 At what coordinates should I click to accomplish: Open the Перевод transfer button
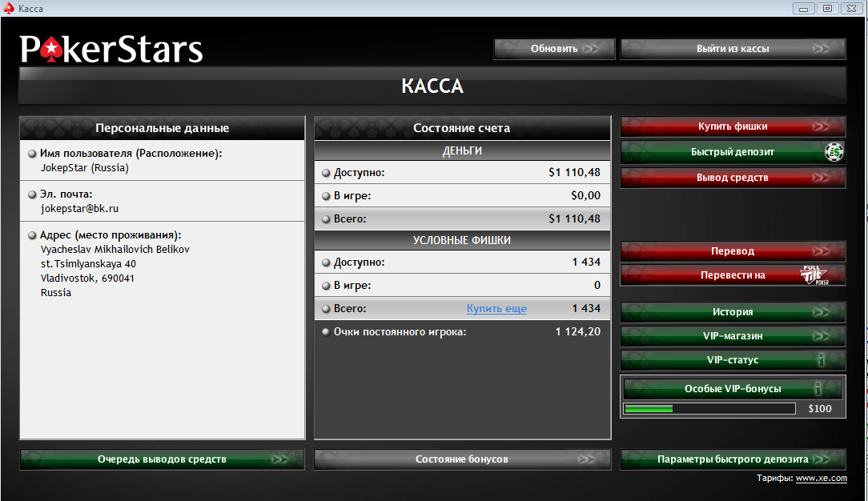coord(733,251)
